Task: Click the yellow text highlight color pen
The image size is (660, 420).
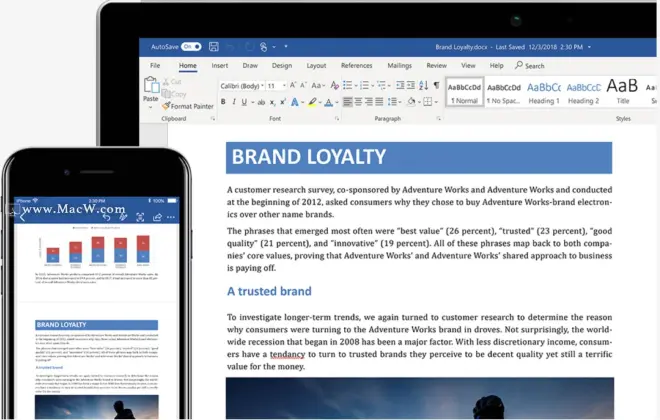Action: point(312,102)
